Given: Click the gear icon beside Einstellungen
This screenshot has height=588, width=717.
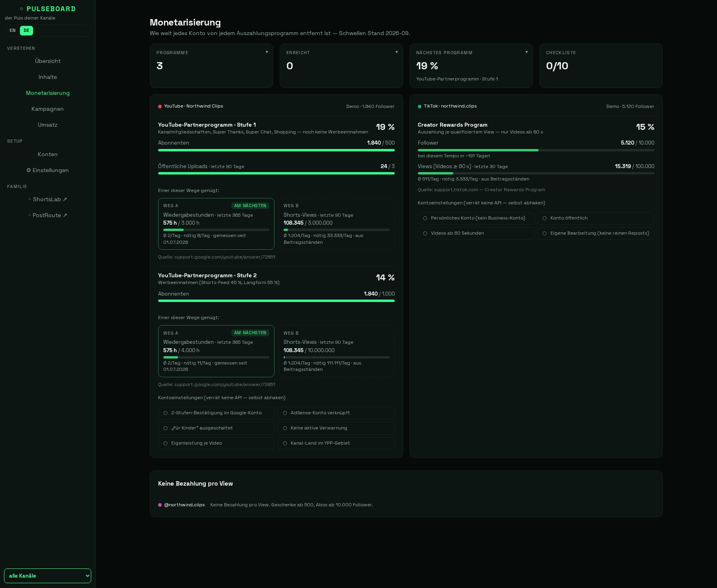Looking at the screenshot, I should [29, 170].
